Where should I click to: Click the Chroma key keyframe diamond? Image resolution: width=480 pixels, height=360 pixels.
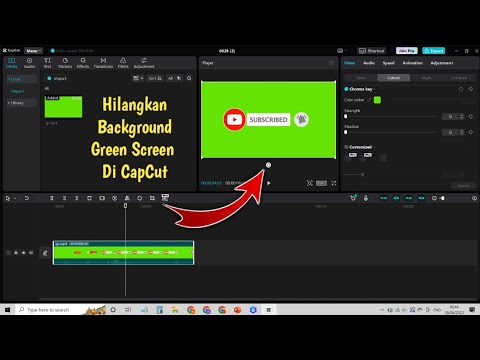471,89
